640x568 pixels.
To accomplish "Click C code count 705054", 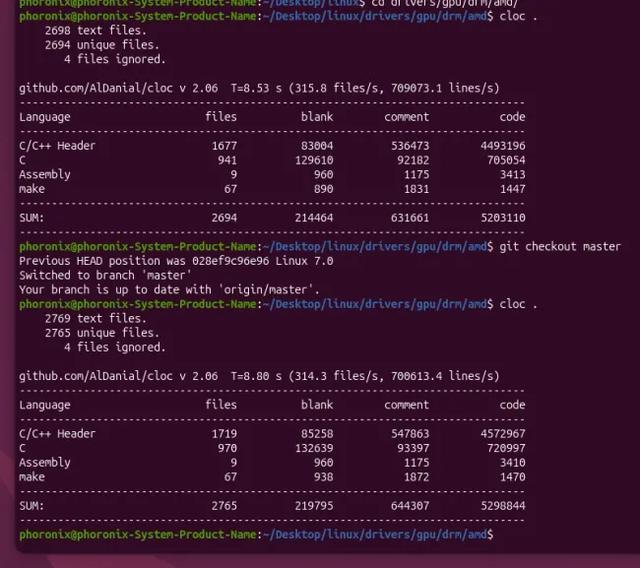I will (x=506, y=160).
